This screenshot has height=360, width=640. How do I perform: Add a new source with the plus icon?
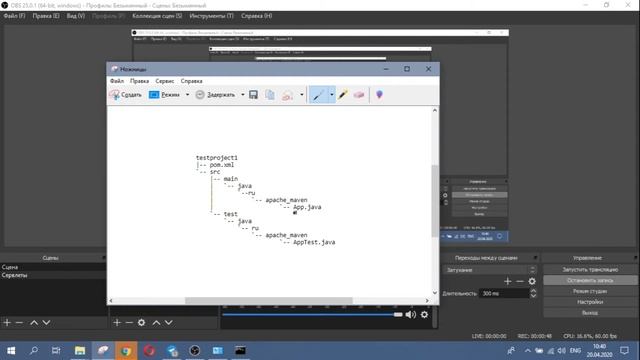pyautogui.click(x=117, y=322)
